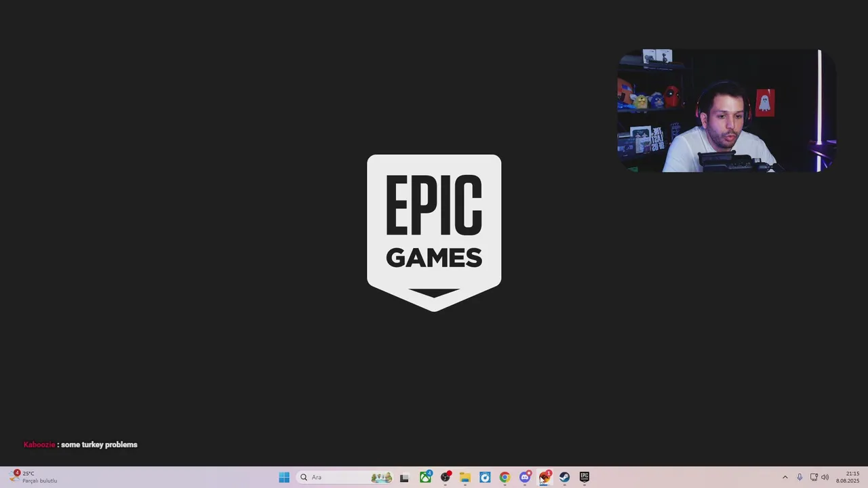This screenshot has width=868, height=488.
Task: Click the Epic Games logo splash
Action: 434,233
